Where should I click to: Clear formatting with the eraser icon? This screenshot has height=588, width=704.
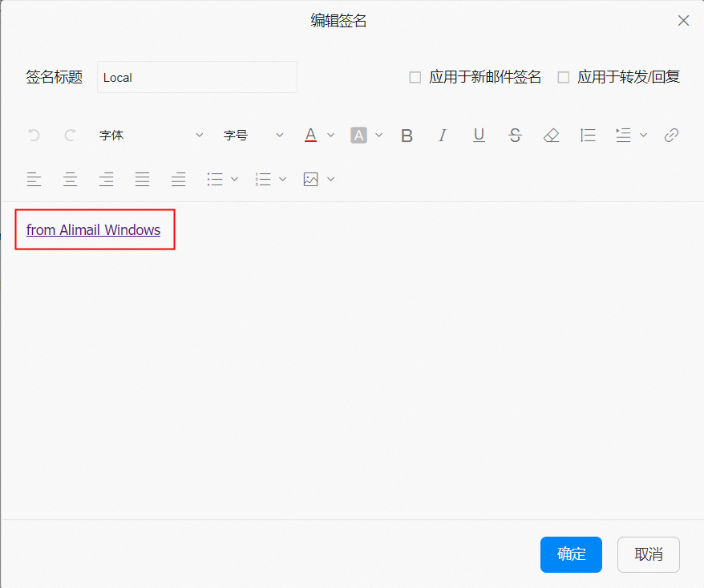point(551,136)
